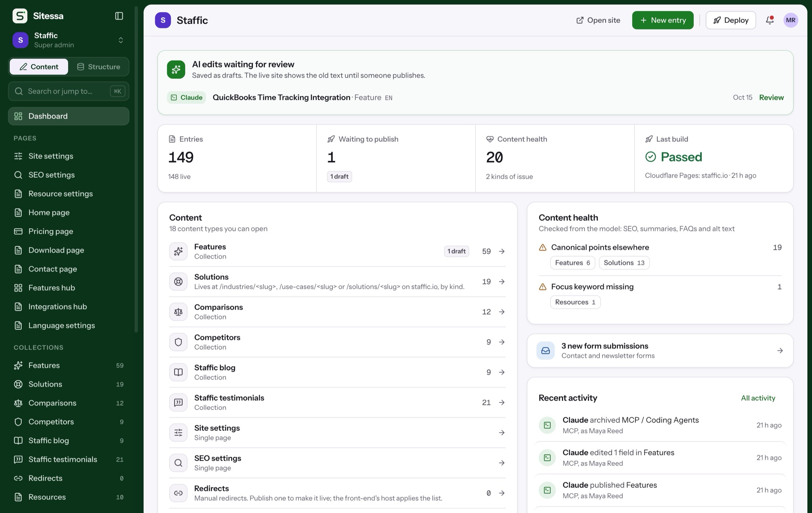Image resolution: width=812 pixels, height=513 pixels.
Task: Focus the Search or jump to field
Action: click(69, 91)
